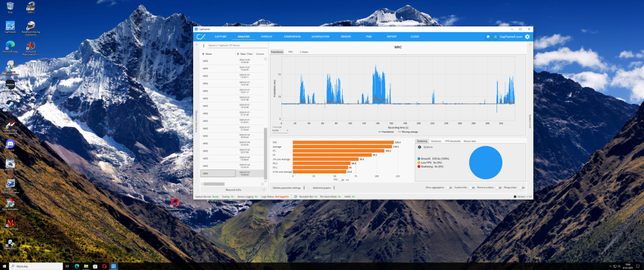Open Opera browser from taskbar
The image size is (644, 270).
tap(104, 266)
